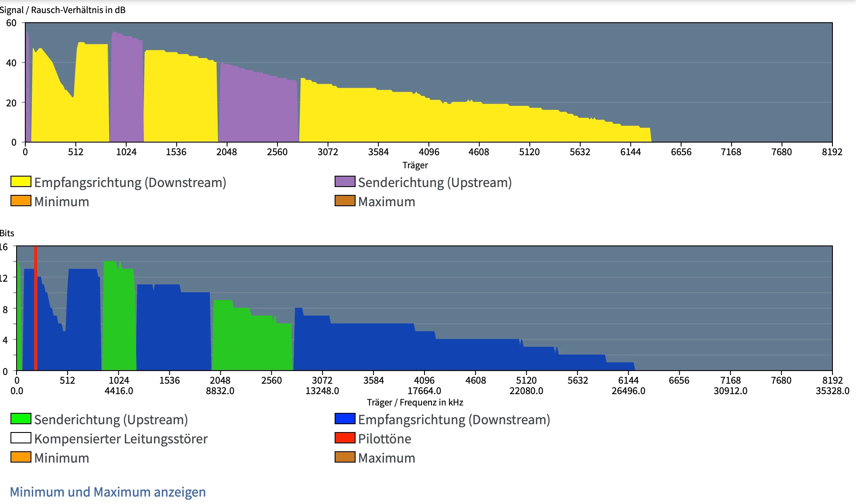Viewport: 856px width, 504px height.
Task: Click white Kompensierter Leitungsstörer swatch
Action: (21, 438)
